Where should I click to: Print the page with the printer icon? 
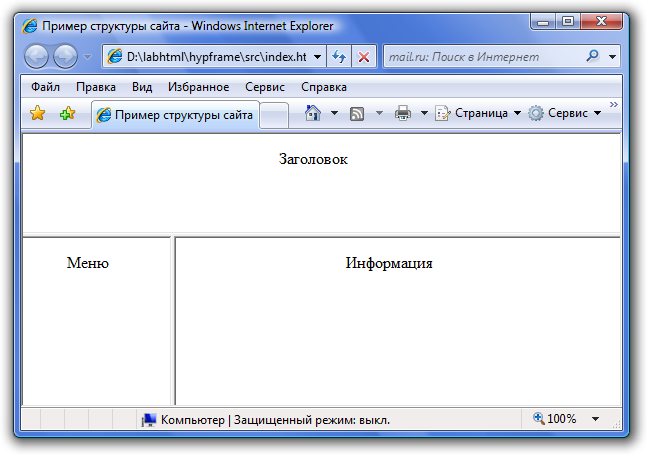tap(403, 113)
